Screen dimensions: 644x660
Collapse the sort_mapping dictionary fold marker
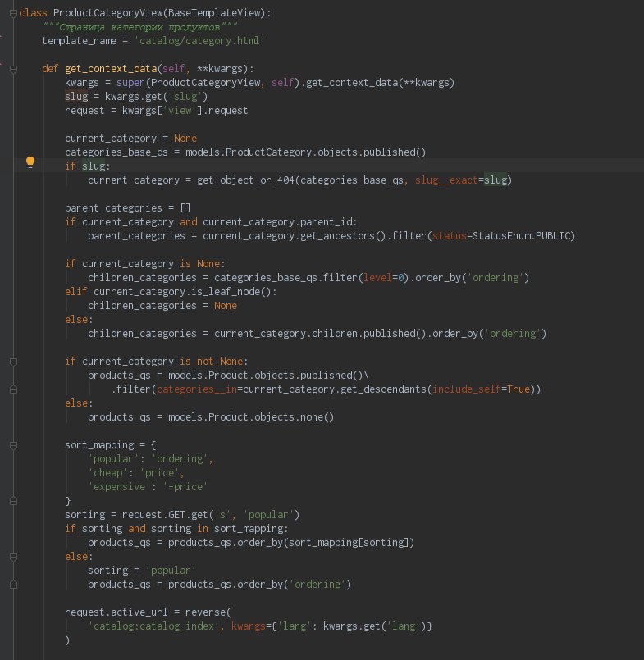(x=13, y=445)
